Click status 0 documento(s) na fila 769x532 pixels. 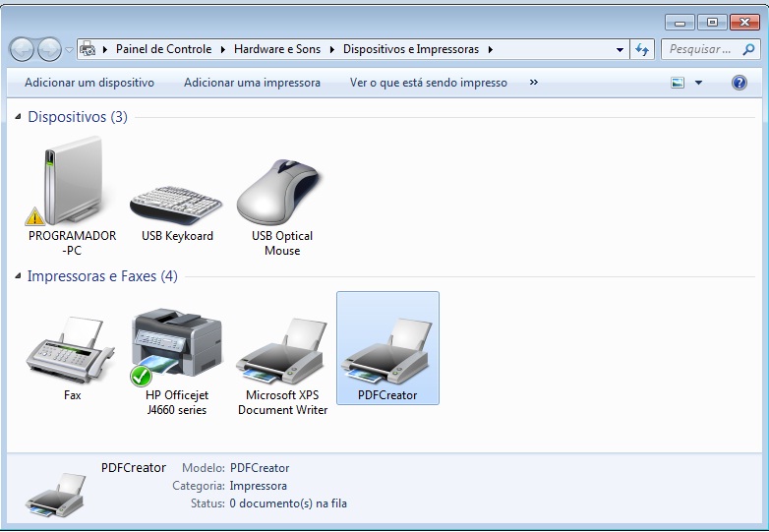(288, 503)
